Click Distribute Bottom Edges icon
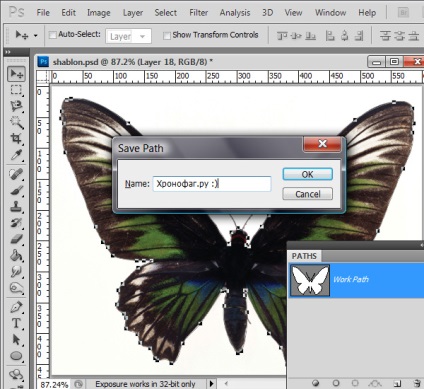The image size is (424, 389). [414, 35]
